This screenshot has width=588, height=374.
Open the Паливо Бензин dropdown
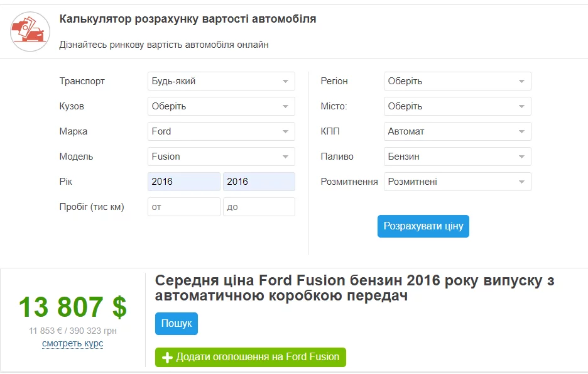tap(457, 157)
